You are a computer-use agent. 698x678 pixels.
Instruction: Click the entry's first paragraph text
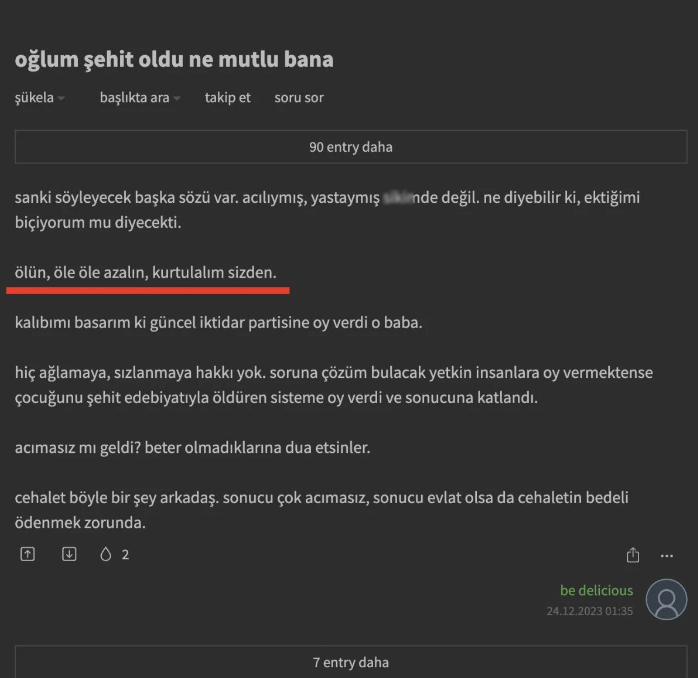[x=327, y=210]
